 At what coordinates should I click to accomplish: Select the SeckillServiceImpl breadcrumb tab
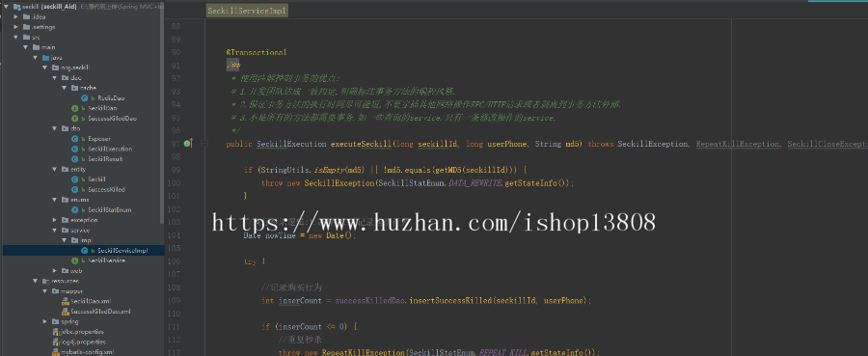point(247,11)
